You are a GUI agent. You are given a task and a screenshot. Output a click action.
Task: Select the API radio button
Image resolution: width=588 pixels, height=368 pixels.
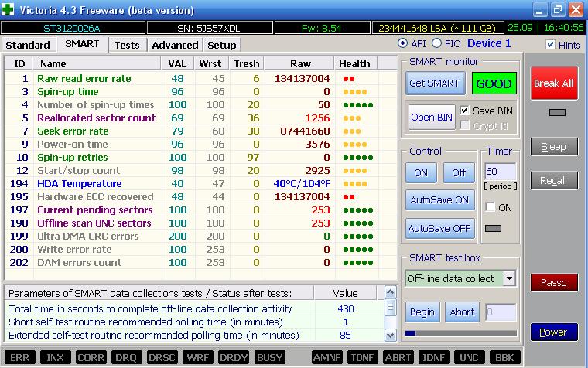402,43
